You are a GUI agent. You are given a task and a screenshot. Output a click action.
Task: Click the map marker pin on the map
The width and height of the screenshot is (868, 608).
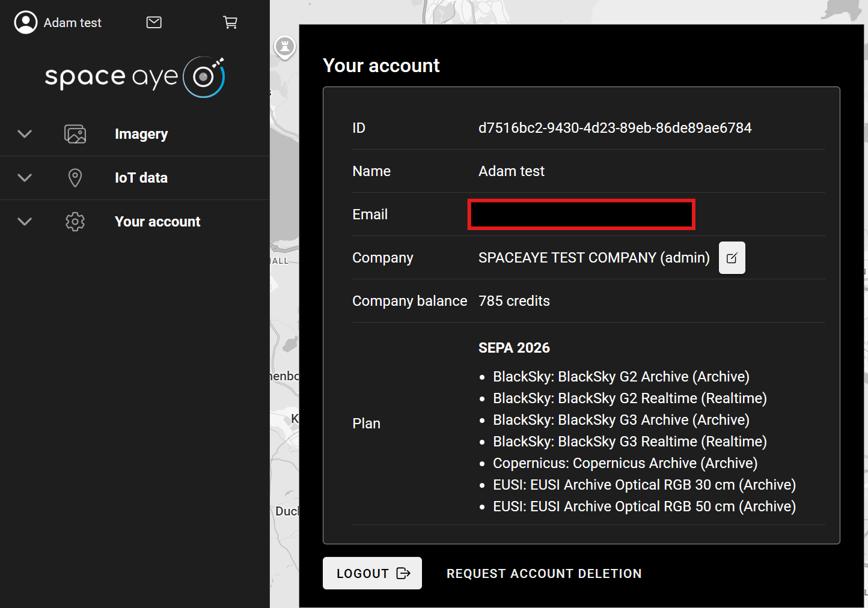pos(285,47)
